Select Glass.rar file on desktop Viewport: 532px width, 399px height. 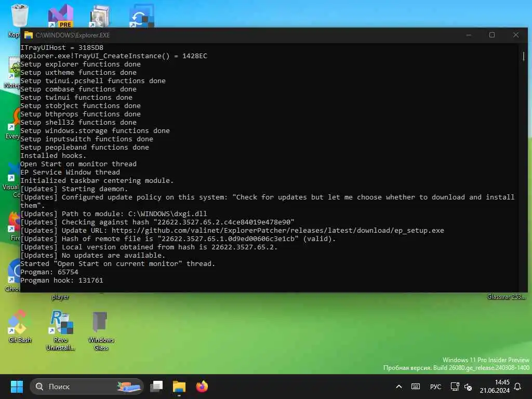pyautogui.click(x=506, y=297)
